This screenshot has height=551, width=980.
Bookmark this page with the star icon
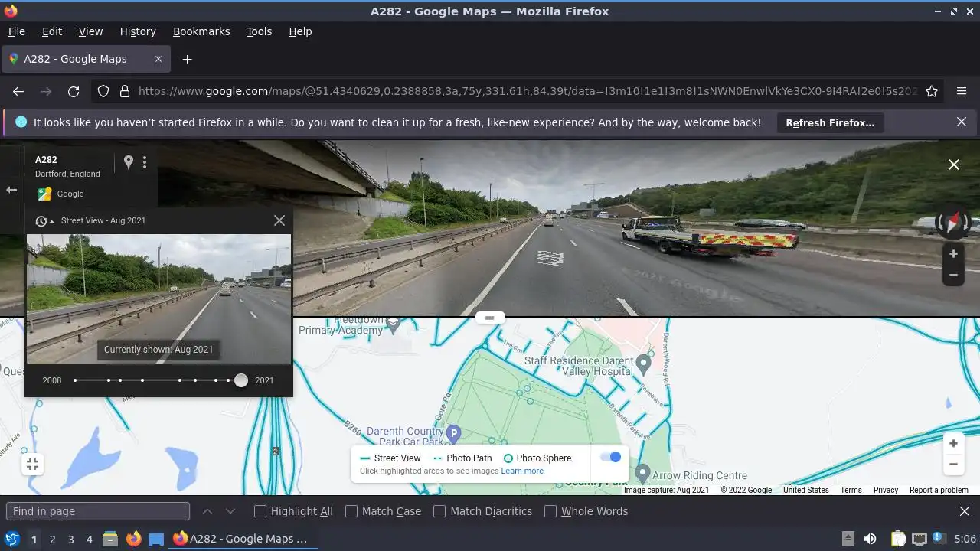point(932,91)
